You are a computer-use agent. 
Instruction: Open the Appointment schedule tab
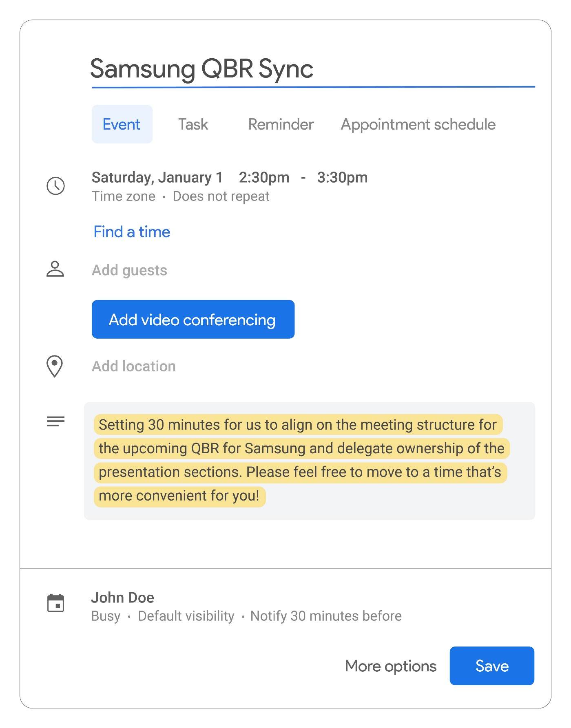click(418, 124)
